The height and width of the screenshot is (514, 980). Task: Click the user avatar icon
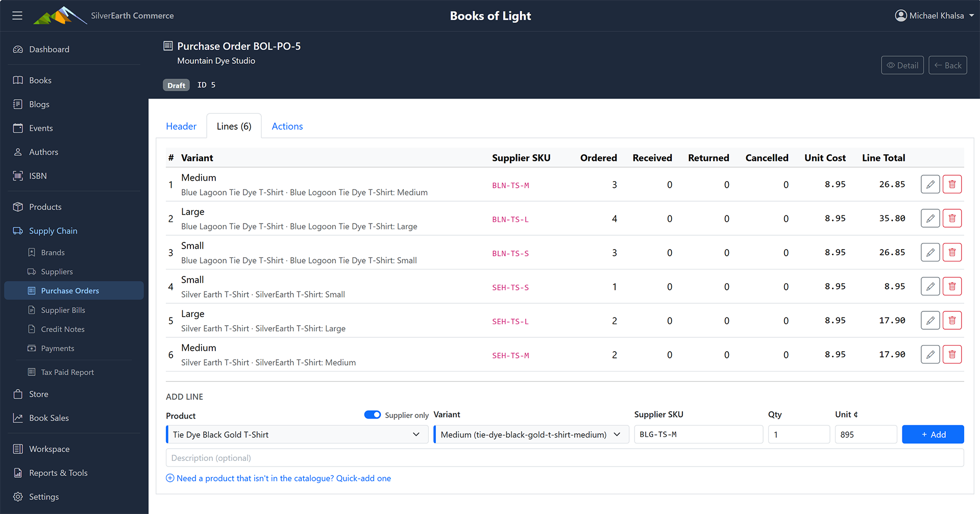(901, 16)
